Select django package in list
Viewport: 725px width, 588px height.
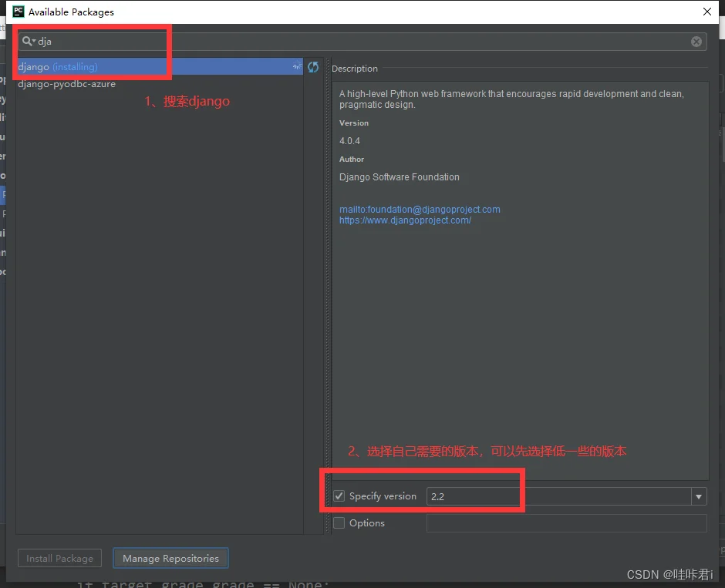coord(160,66)
